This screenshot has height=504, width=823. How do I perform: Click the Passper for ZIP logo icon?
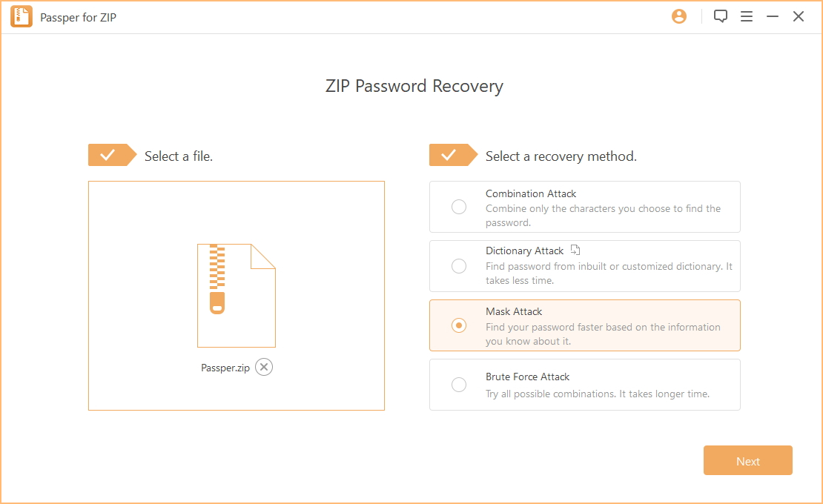tap(22, 17)
